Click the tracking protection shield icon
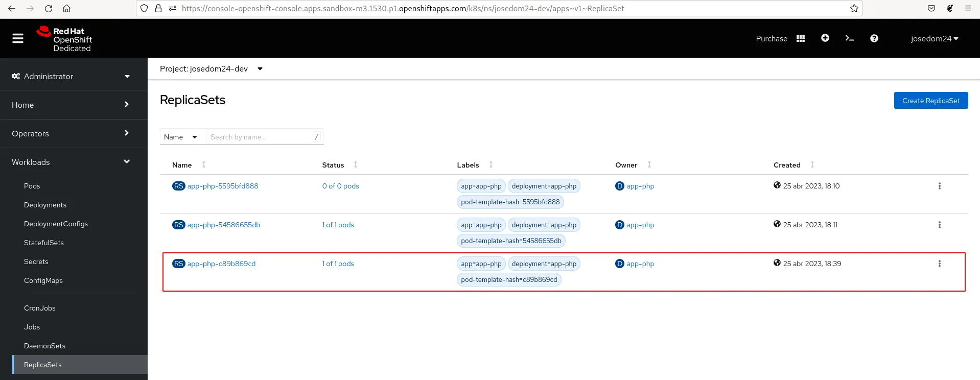The width and height of the screenshot is (980, 380). (x=144, y=8)
